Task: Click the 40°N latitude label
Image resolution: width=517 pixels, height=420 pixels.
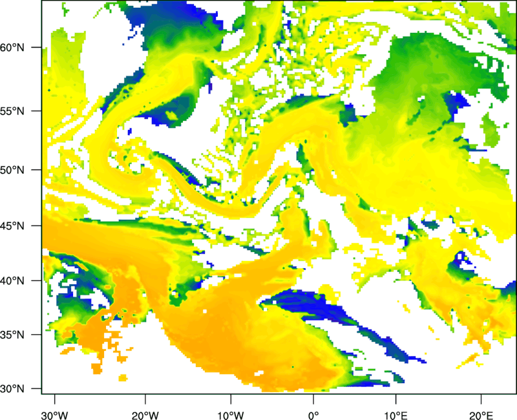Action: coord(12,281)
